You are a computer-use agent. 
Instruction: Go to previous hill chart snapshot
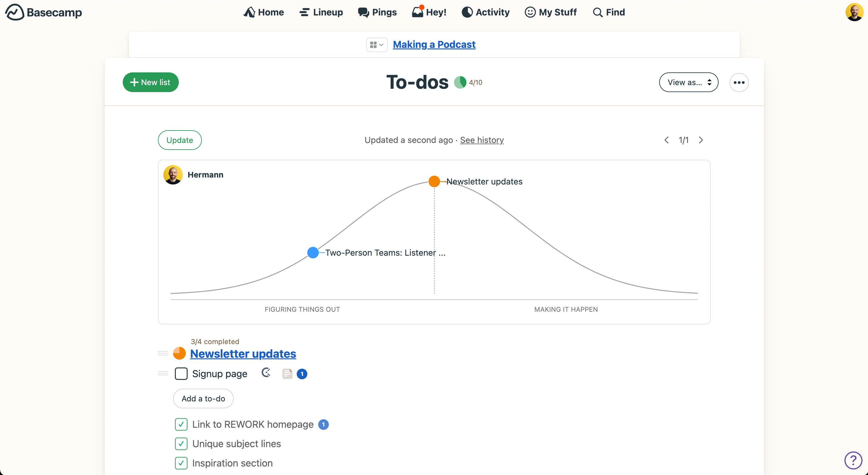(666, 140)
